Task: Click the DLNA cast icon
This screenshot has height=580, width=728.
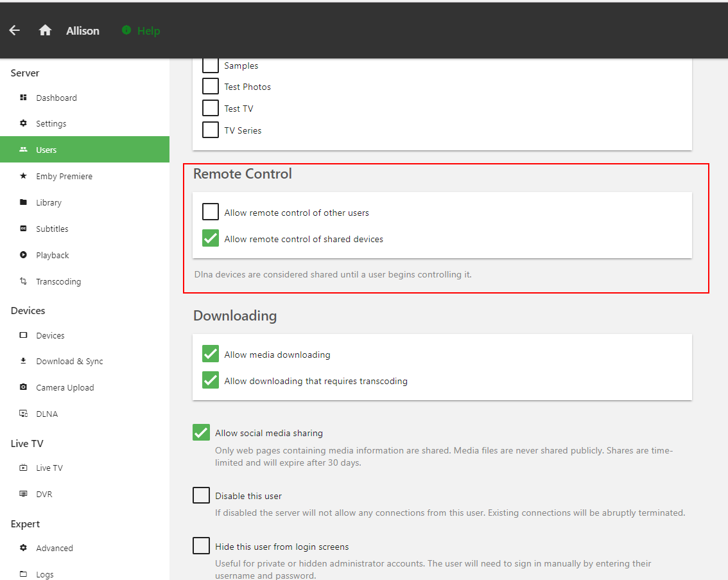Action: (x=23, y=413)
